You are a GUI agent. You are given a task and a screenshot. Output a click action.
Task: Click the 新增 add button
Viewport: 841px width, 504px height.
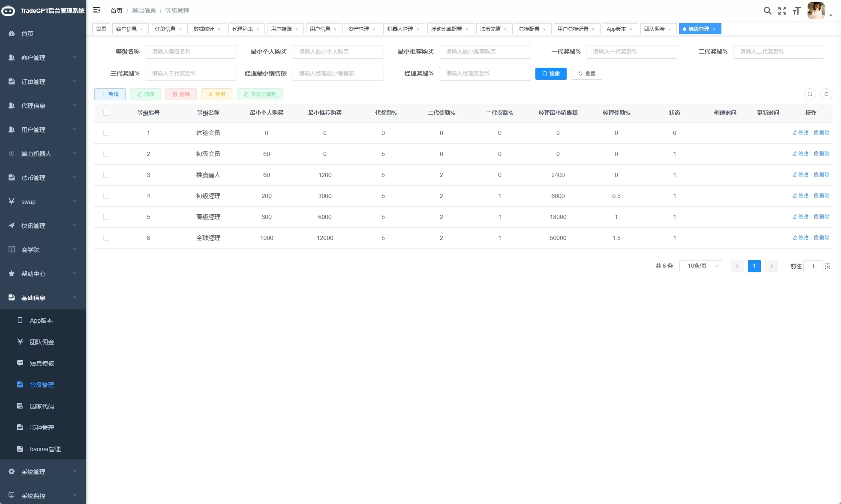[x=110, y=94]
